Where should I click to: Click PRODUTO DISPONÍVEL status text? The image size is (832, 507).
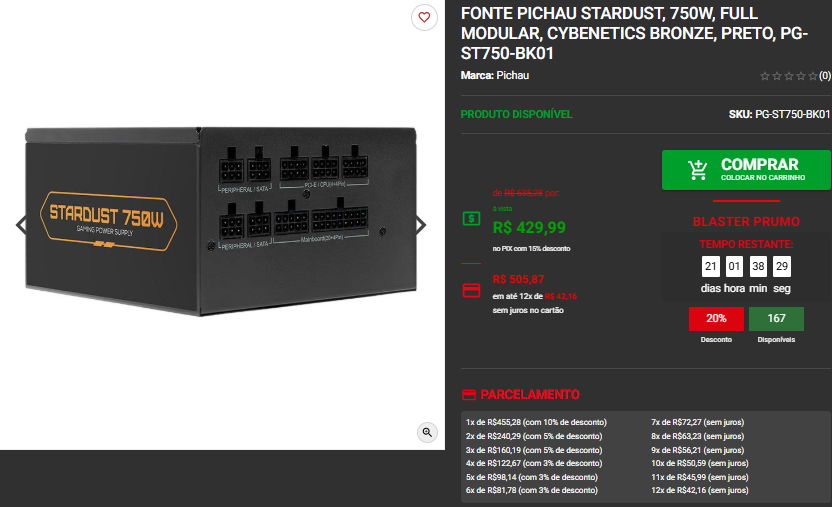(x=516, y=114)
